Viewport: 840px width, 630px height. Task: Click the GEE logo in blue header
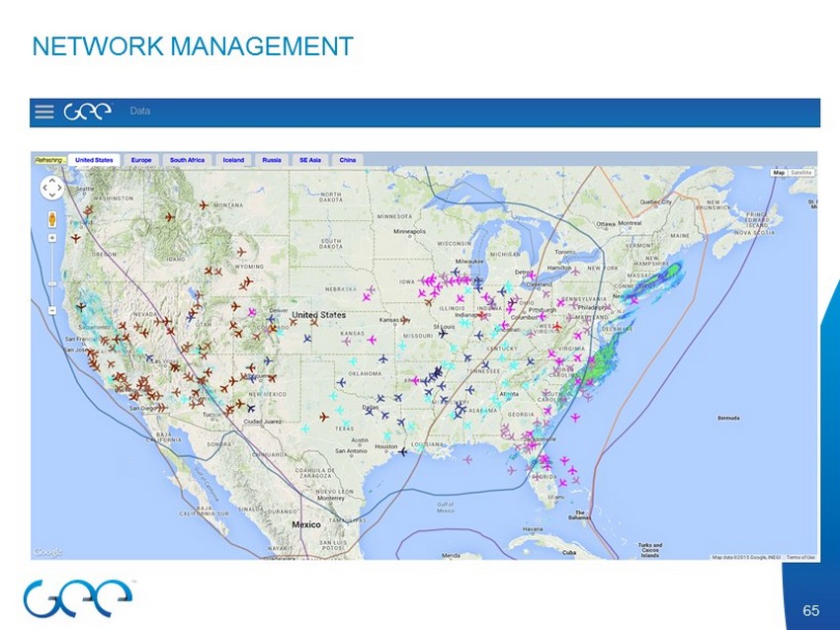click(88, 112)
